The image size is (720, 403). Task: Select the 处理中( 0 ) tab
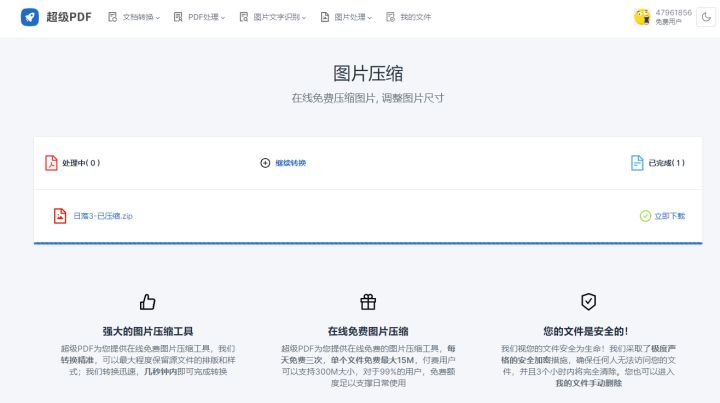81,163
